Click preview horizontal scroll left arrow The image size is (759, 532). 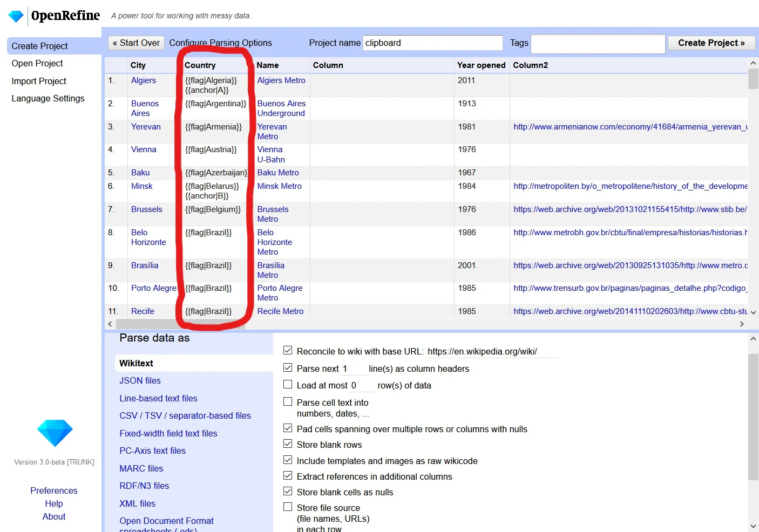click(110, 324)
